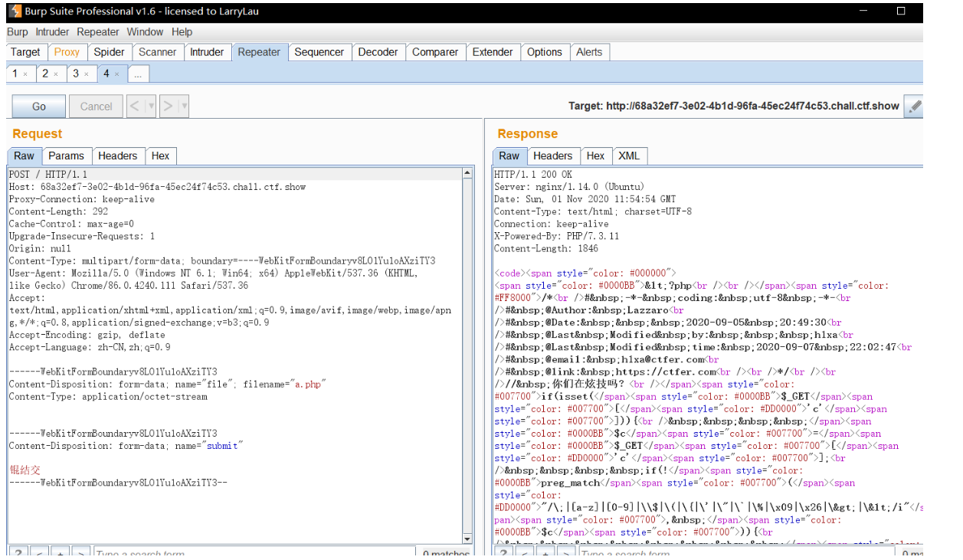The width and height of the screenshot is (963, 560).
Task: Open the Window menu
Action: coord(145,32)
